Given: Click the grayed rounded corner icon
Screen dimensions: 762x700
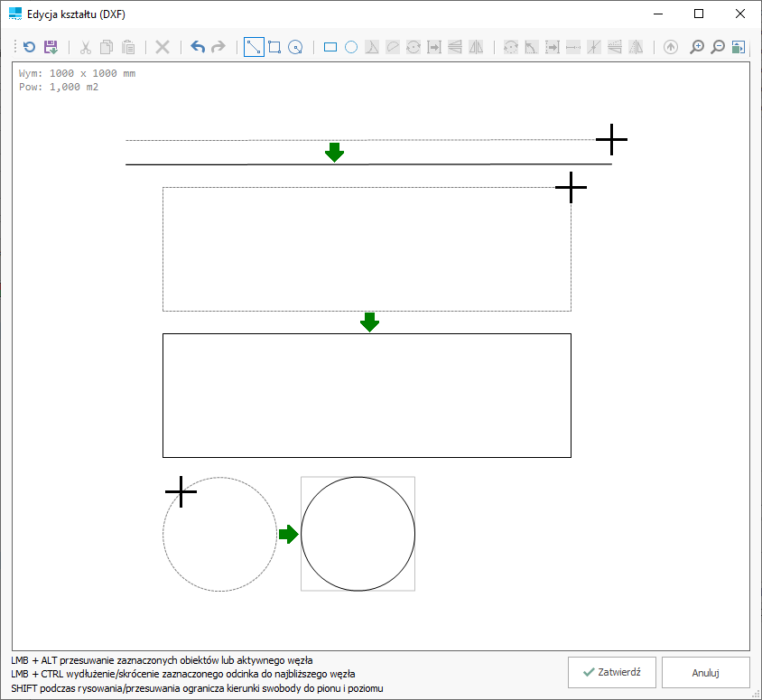Looking at the screenshot, I should click(x=392, y=47).
